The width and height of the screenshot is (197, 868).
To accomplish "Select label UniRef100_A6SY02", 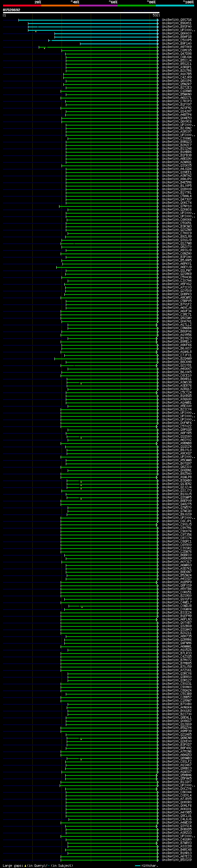I will coord(177,440).
